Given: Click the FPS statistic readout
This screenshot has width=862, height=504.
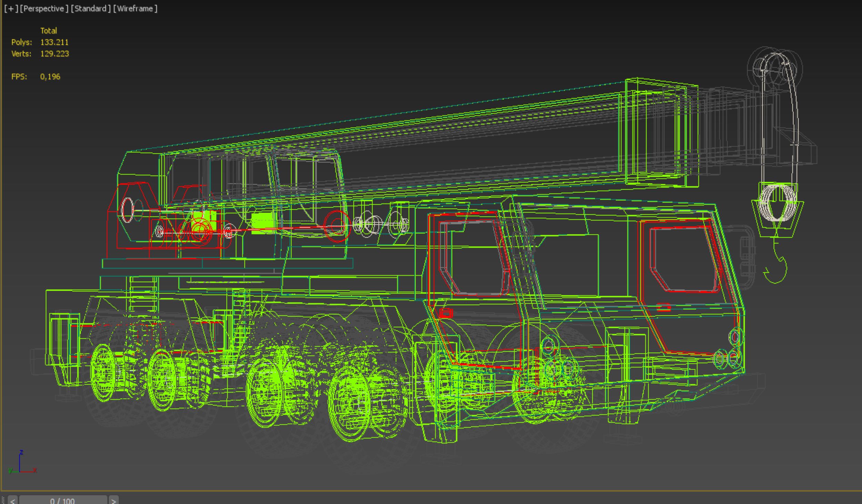Looking at the screenshot, I should [50, 77].
